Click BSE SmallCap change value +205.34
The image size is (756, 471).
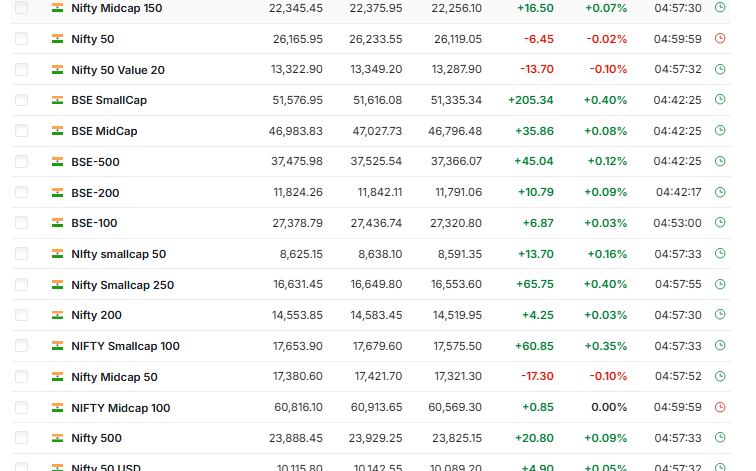pos(530,100)
